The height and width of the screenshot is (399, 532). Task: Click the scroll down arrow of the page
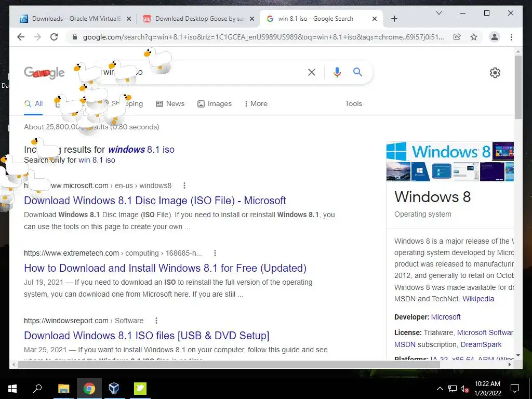point(518,355)
